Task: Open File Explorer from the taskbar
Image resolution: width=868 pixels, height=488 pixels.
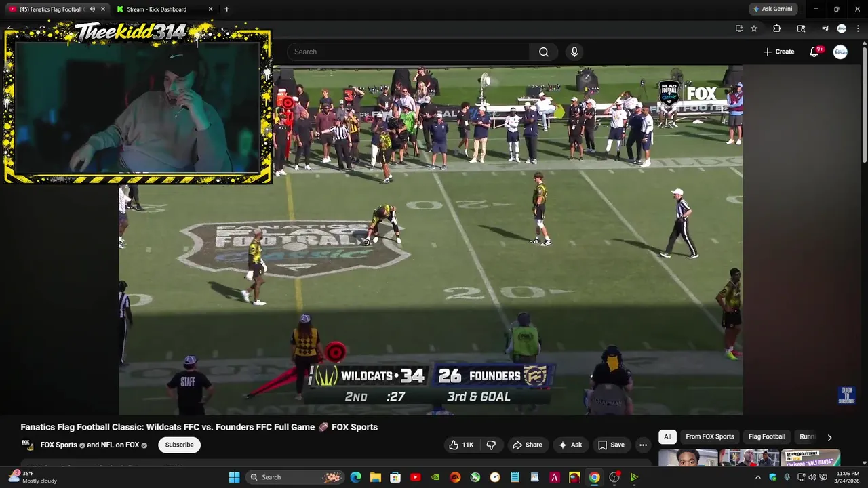Action: [375, 477]
